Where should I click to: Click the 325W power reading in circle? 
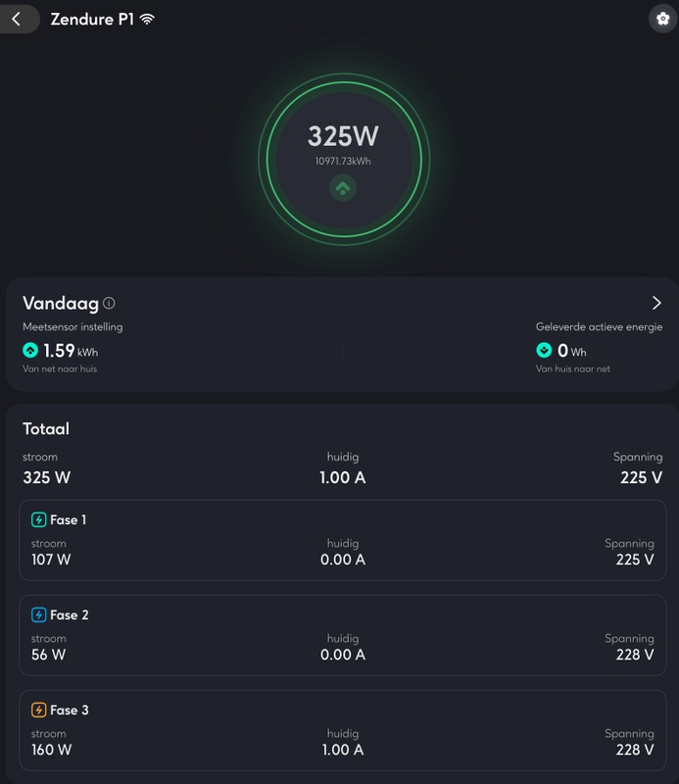pos(342,135)
